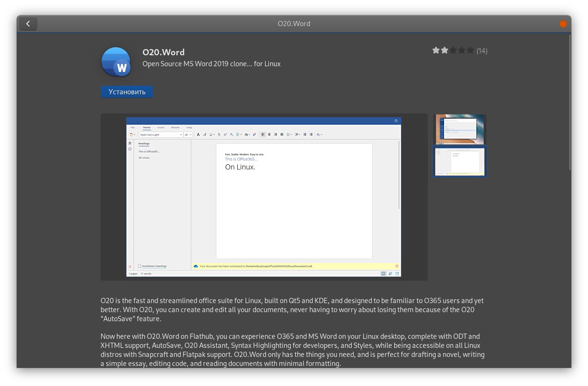This screenshot has width=588, height=386.
Task: Click the eraser clear-formatting icon in the preview toolbar
Action: coord(254,135)
